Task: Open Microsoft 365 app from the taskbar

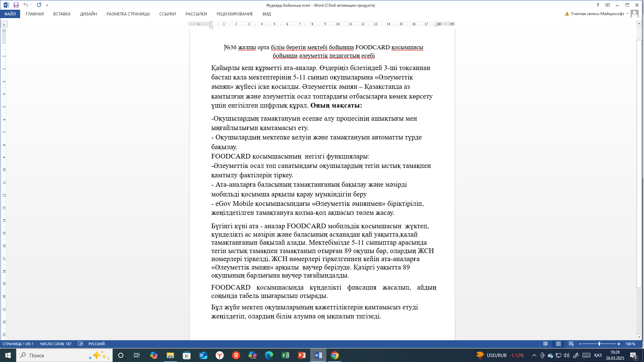Action: (253, 355)
